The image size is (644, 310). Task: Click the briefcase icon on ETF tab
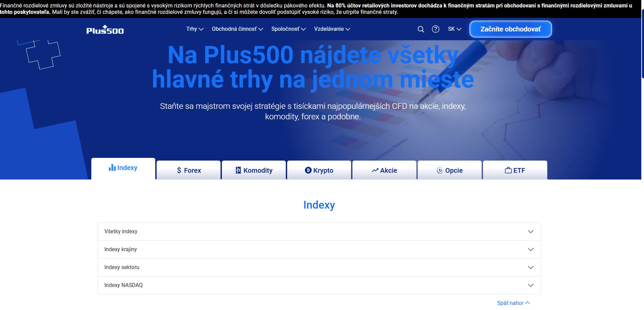point(508,170)
